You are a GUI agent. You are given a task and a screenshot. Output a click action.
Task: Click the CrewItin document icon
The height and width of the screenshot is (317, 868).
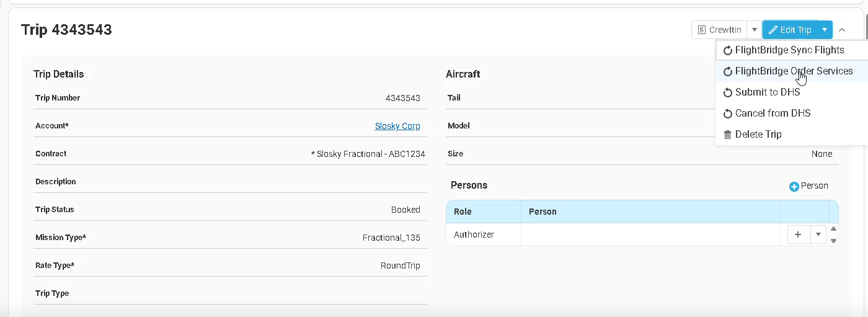click(x=702, y=30)
